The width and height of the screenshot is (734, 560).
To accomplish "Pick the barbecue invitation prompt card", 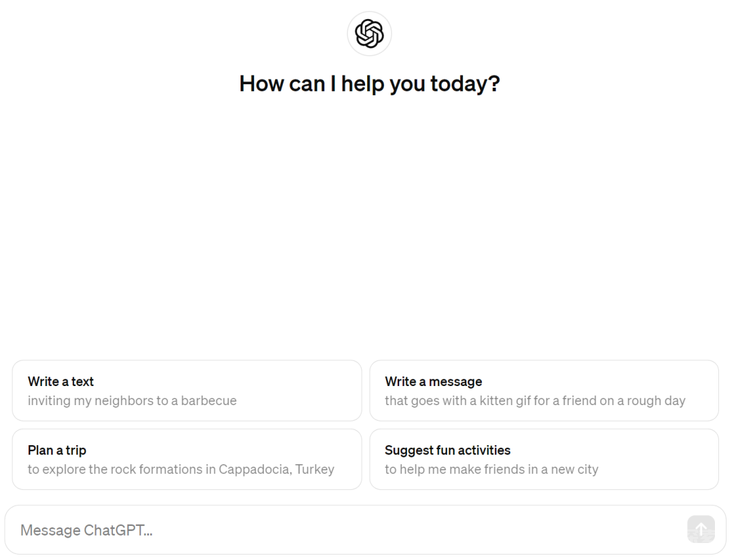I will [187, 391].
